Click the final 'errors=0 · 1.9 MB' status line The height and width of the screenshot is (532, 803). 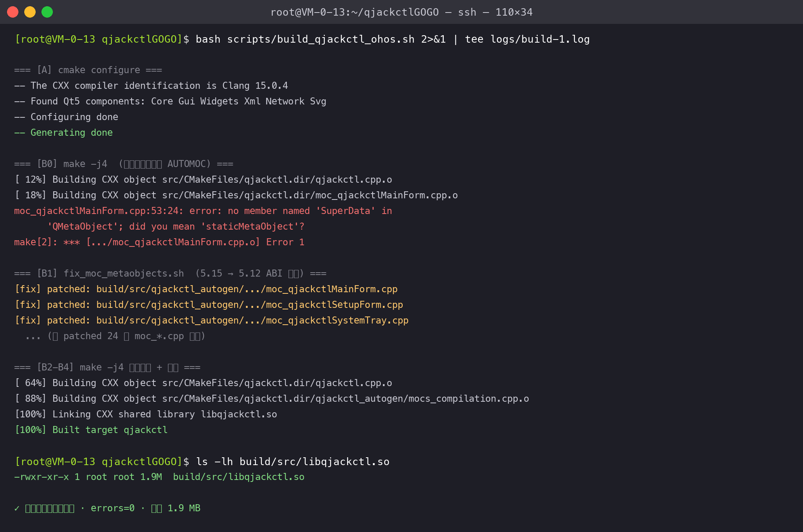click(107, 508)
